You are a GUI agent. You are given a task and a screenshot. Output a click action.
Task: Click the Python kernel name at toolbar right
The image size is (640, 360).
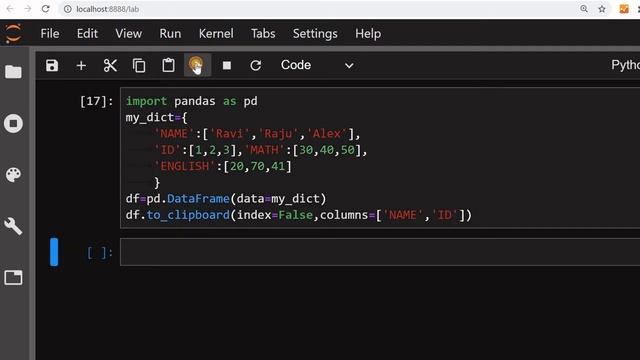tap(625, 65)
